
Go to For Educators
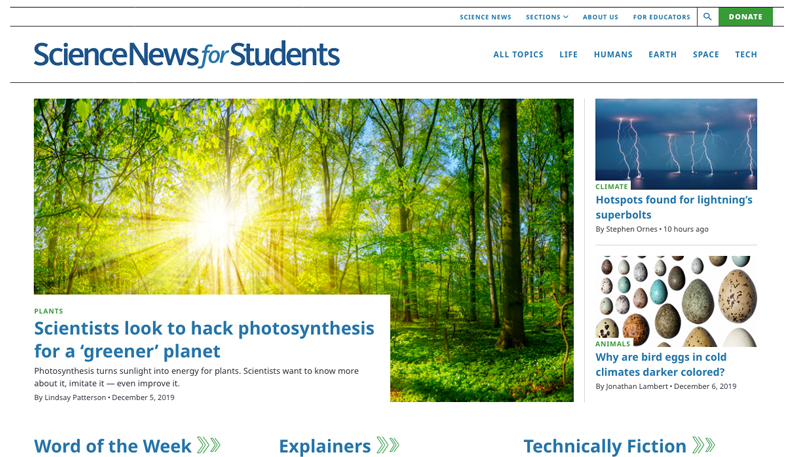661,17
